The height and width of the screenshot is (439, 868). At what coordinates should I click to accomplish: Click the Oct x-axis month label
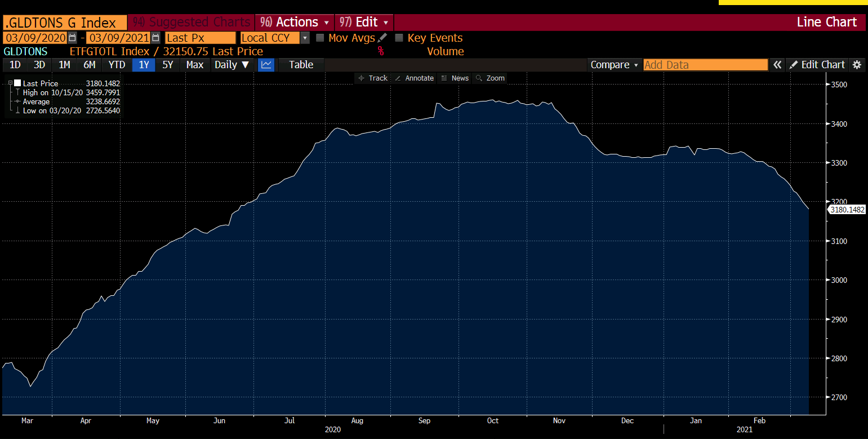493,420
